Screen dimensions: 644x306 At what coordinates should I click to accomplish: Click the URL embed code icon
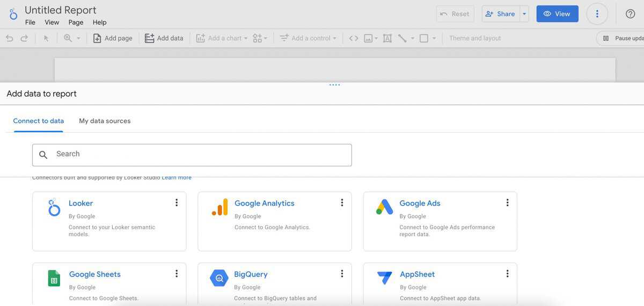tap(353, 38)
